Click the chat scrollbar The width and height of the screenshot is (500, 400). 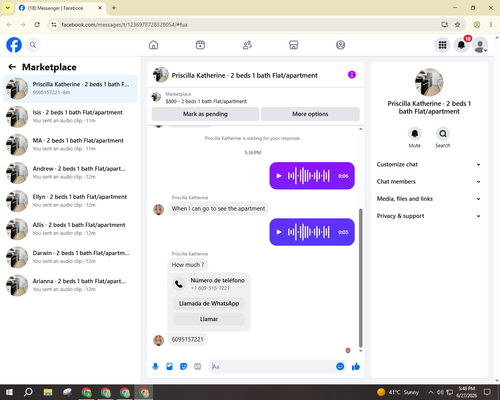pos(360,278)
